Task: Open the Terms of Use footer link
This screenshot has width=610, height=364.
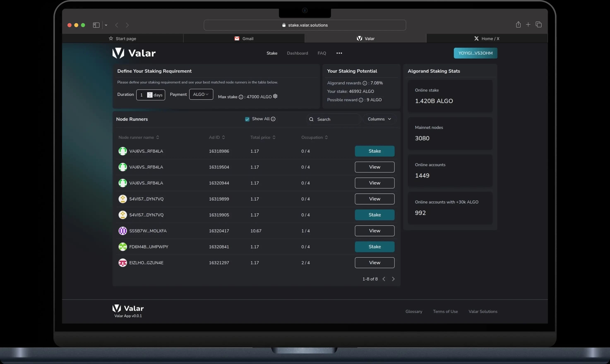Action: point(445,311)
